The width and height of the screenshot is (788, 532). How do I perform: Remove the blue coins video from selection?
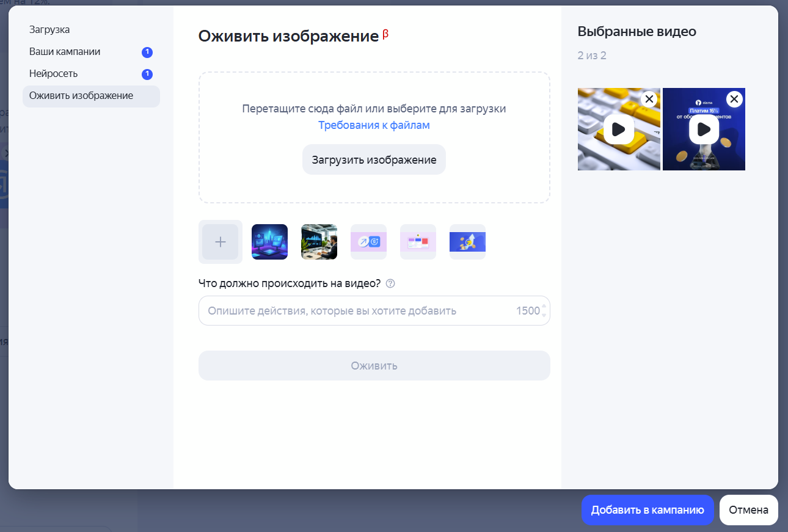734,99
